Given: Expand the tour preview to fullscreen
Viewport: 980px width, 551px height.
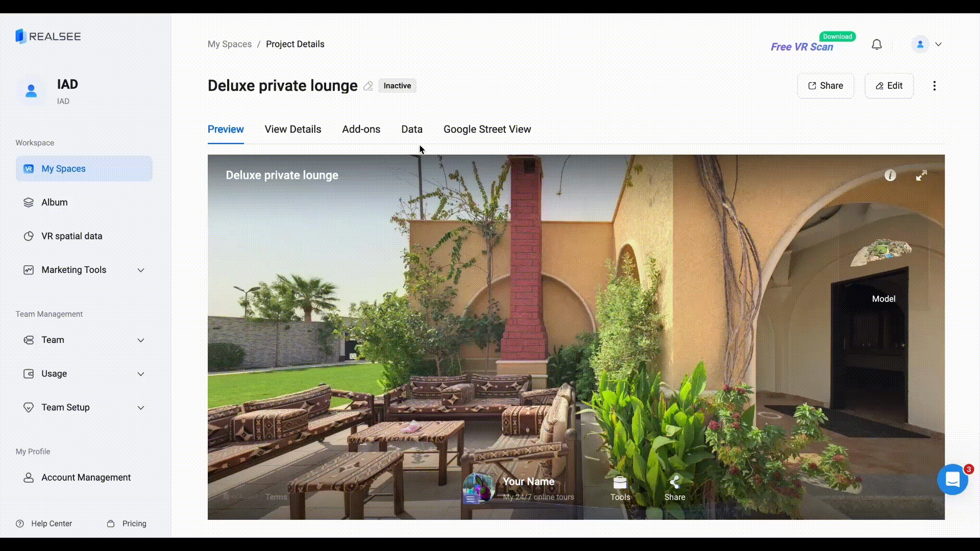Looking at the screenshot, I should tap(921, 176).
